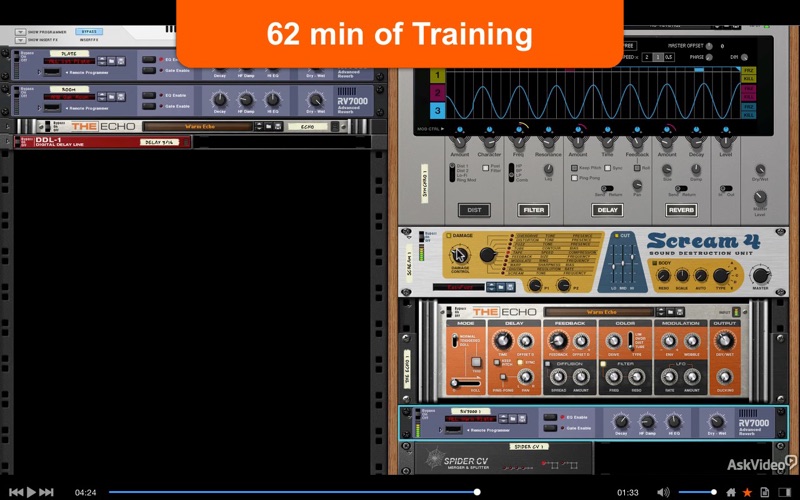The height and width of the screenshot is (500, 800).
Task: Toggle the DELAY effect button
Action: [x=607, y=210]
